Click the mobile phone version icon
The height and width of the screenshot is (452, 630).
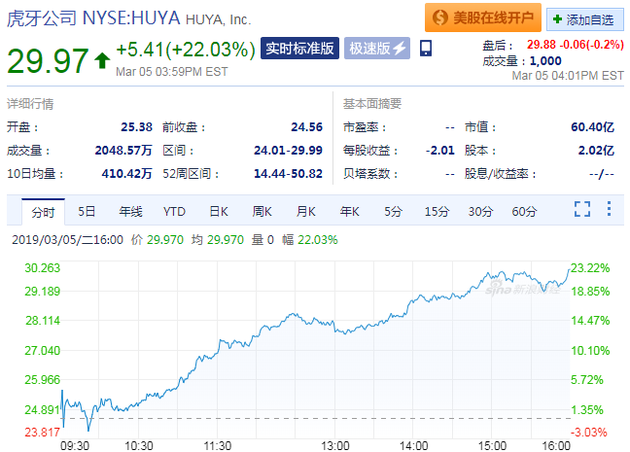pos(425,48)
